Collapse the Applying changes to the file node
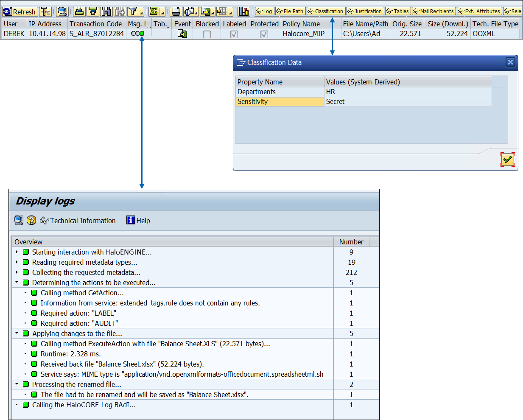 pyautogui.click(x=17, y=333)
